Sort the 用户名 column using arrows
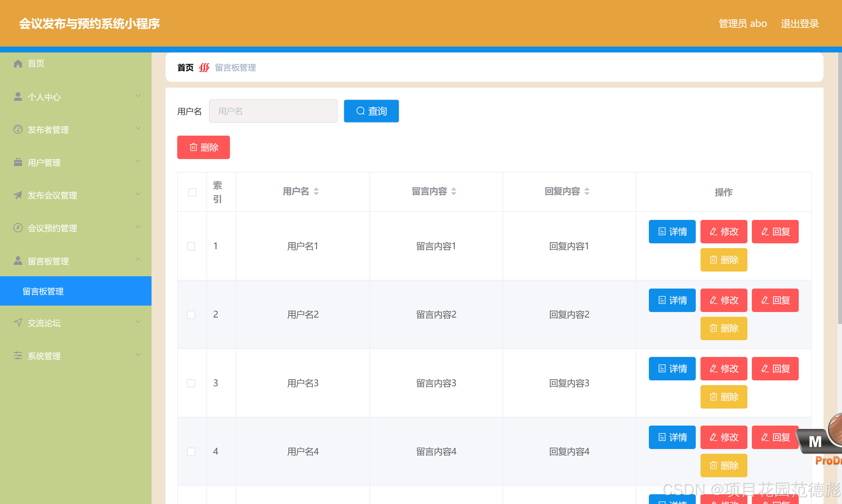The image size is (842, 504). coord(316,191)
